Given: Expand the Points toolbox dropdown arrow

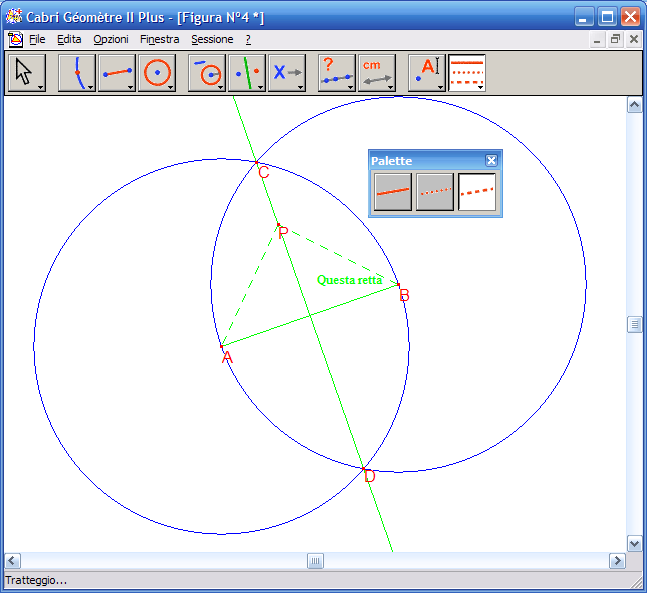Looking at the screenshot, I should tap(90, 87).
